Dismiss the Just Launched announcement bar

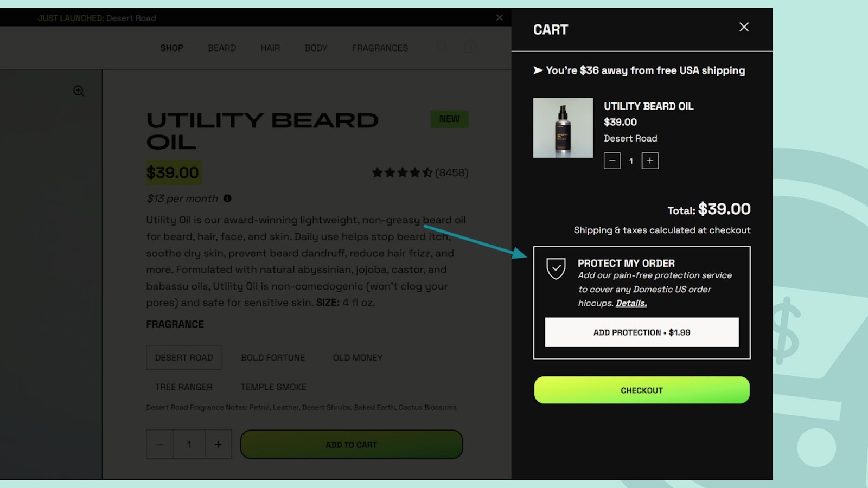click(500, 18)
